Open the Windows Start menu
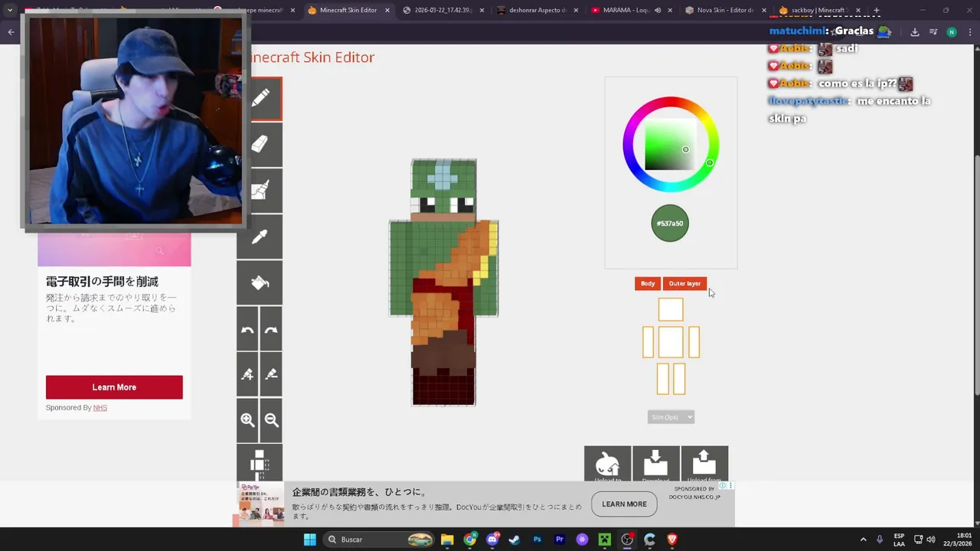Image resolution: width=980 pixels, height=551 pixels. (309, 540)
